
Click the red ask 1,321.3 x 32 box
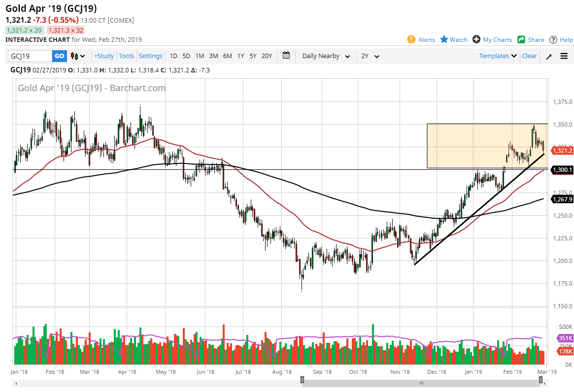(x=66, y=31)
